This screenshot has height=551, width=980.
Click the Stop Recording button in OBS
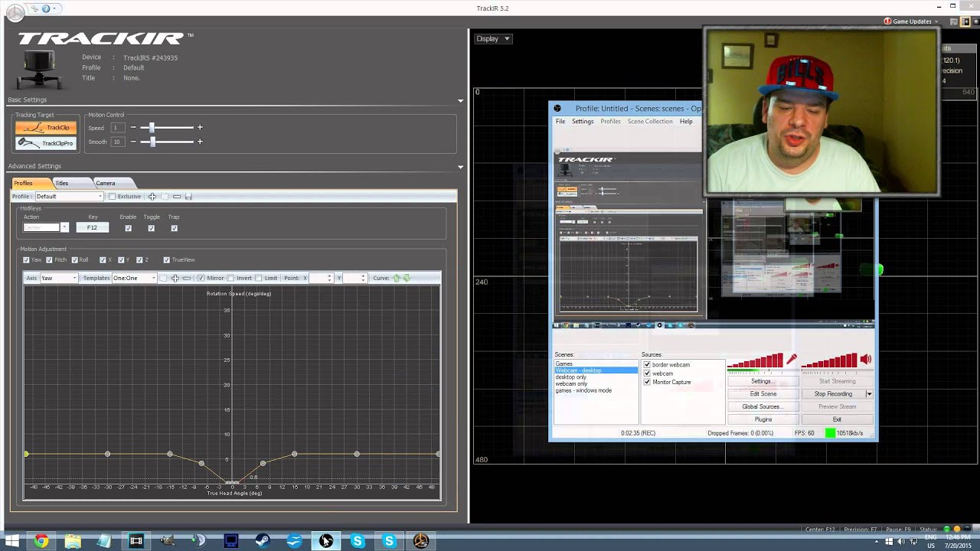pyautogui.click(x=833, y=394)
